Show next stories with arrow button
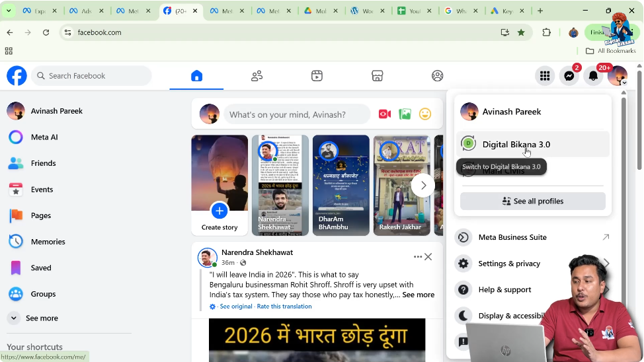The height and width of the screenshot is (362, 644). tap(423, 186)
